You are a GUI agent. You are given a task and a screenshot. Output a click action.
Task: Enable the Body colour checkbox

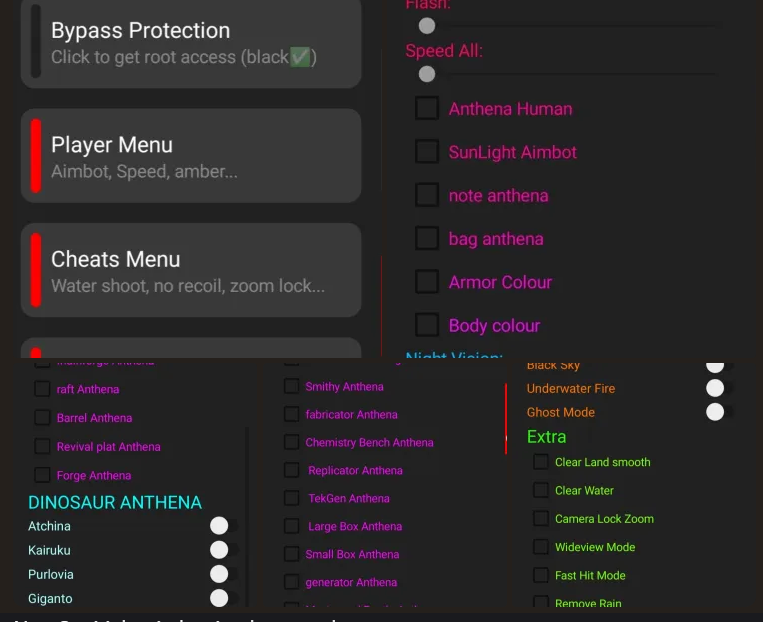pos(427,325)
